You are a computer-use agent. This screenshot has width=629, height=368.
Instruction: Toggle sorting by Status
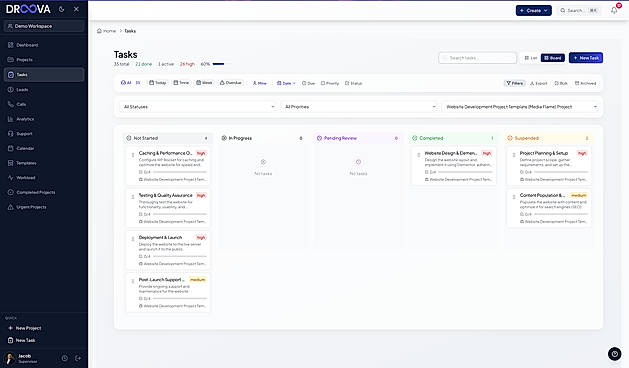click(353, 83)
